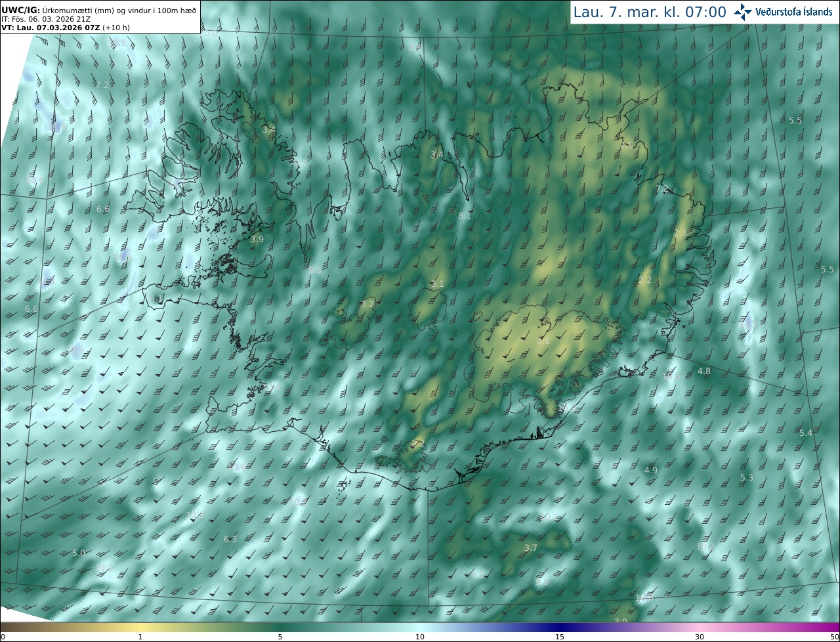Click the pink colour near scale value 30
This screenshot has height=642, width=840.
(700, 628)
